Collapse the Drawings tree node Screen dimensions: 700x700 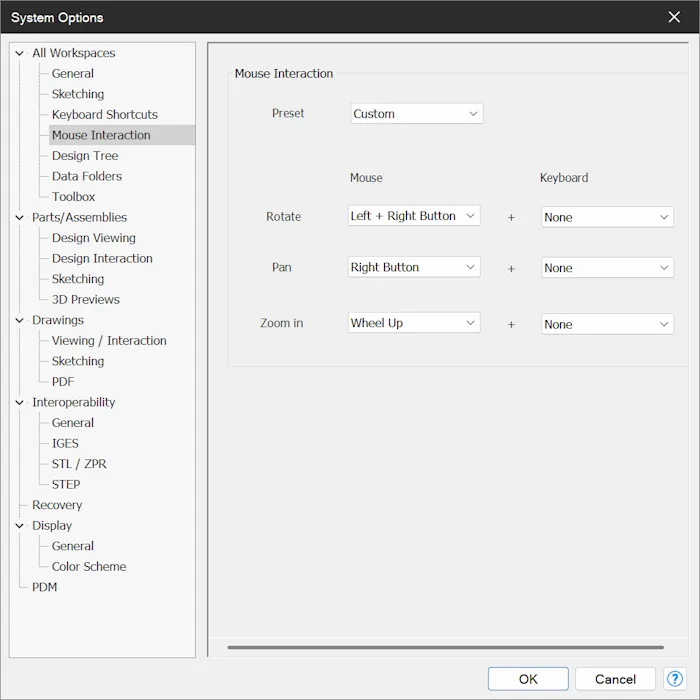(x=19, y=320)
